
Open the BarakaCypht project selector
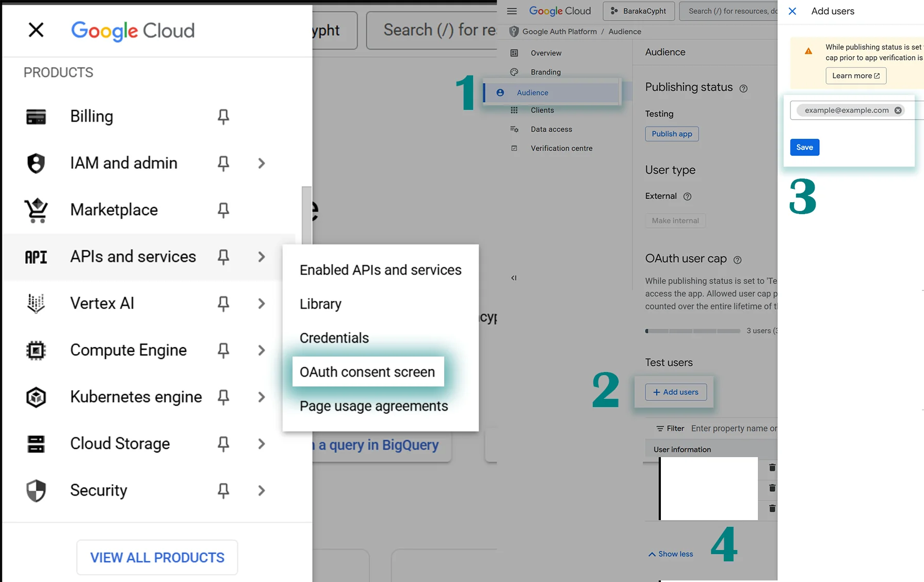coord(639,11)
